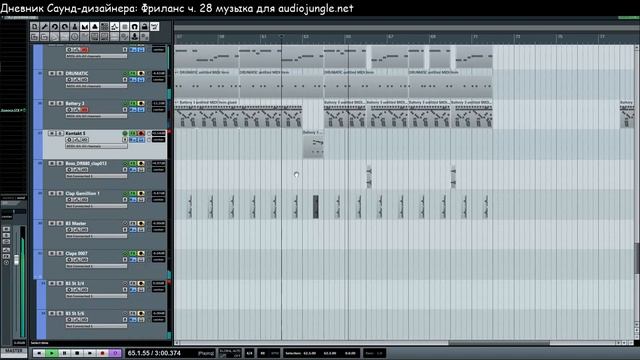Click the pencil/wrench toolbar icon
The height and width of the screenshot is (360, 640).
[x=44, y=27]
